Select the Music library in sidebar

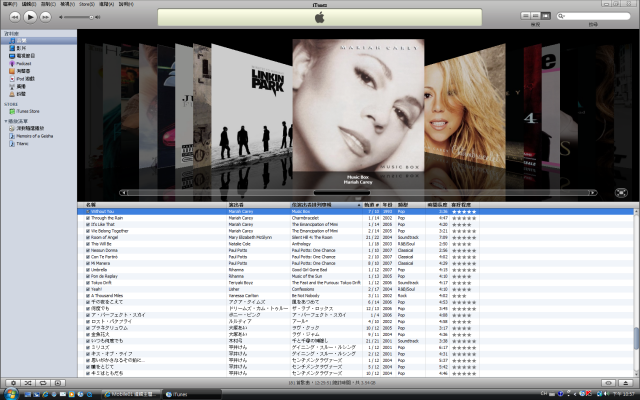coord(39,40)
